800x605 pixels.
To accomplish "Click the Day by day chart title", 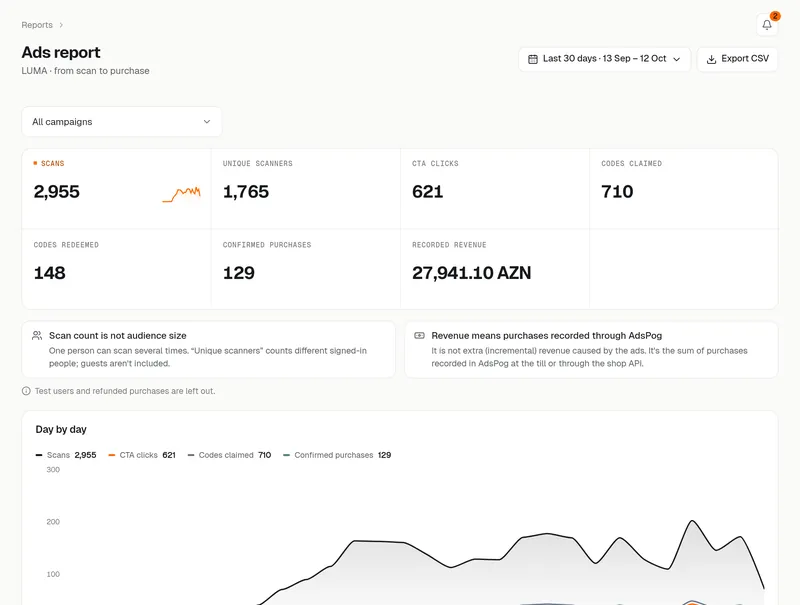I will click(61, 430).
